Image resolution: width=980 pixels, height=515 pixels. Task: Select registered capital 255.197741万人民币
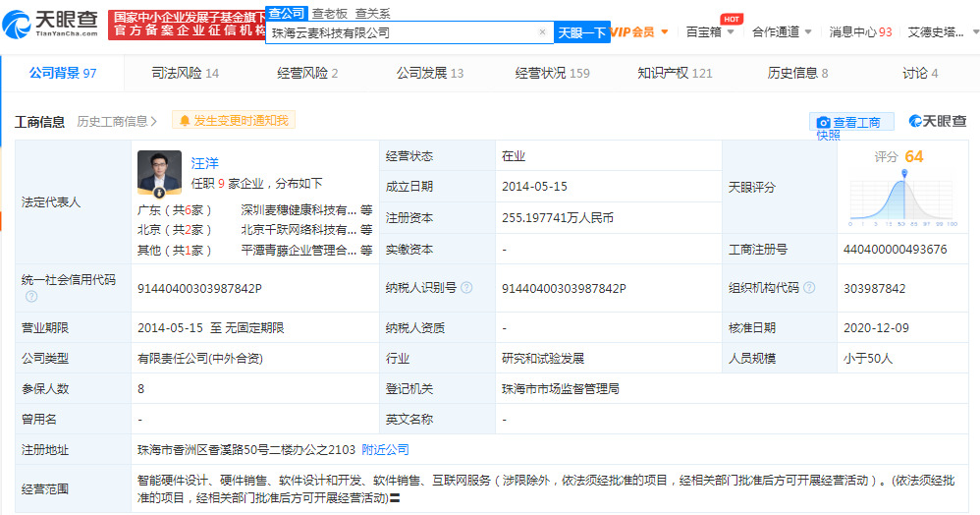(558, 218)
